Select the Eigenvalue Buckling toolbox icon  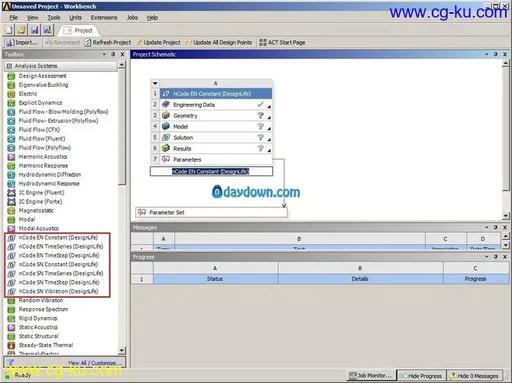[x=11, y=85]
